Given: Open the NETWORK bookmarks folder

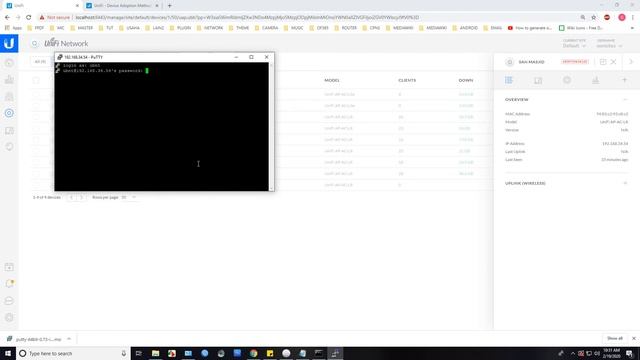Looking at the screenshot, I should click(210, 28).
